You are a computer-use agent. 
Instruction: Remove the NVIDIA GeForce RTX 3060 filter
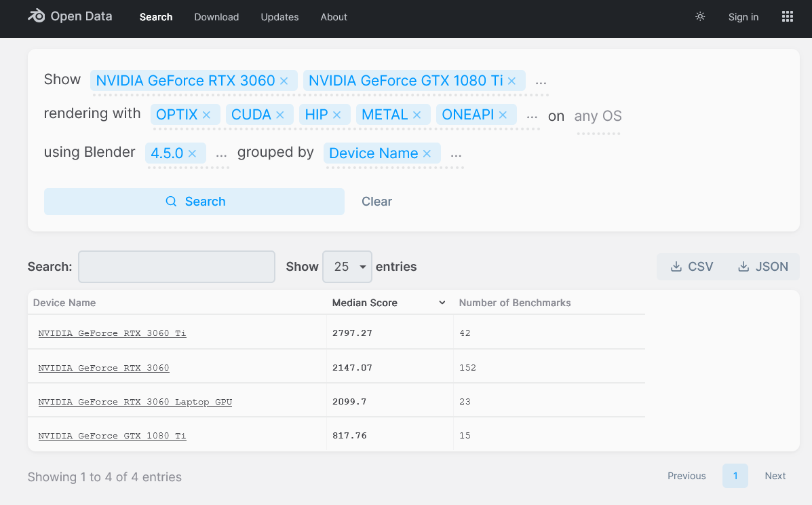(284, 81)
